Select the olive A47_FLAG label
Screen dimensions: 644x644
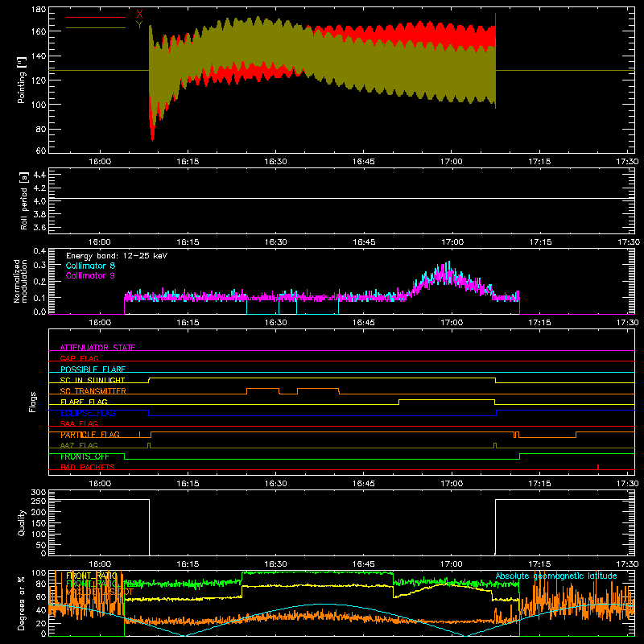79,445
